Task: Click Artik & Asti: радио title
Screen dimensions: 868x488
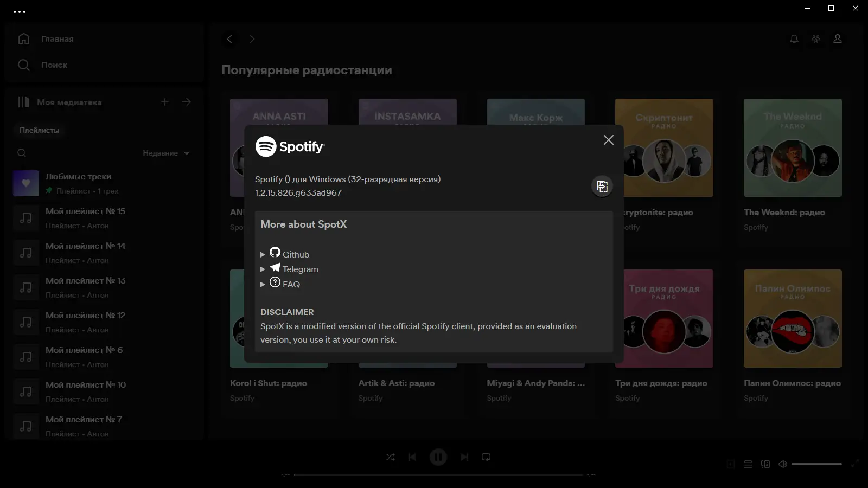Action: [x=397, y=383]
